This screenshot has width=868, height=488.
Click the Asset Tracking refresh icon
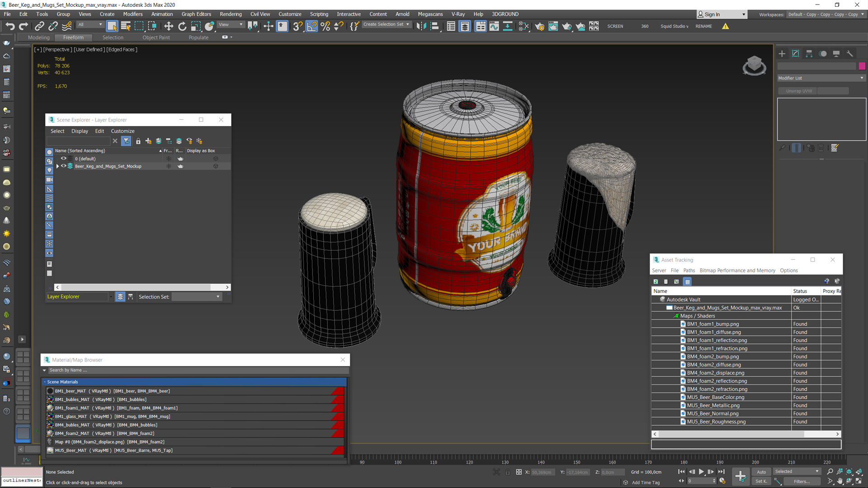point(656,282)
